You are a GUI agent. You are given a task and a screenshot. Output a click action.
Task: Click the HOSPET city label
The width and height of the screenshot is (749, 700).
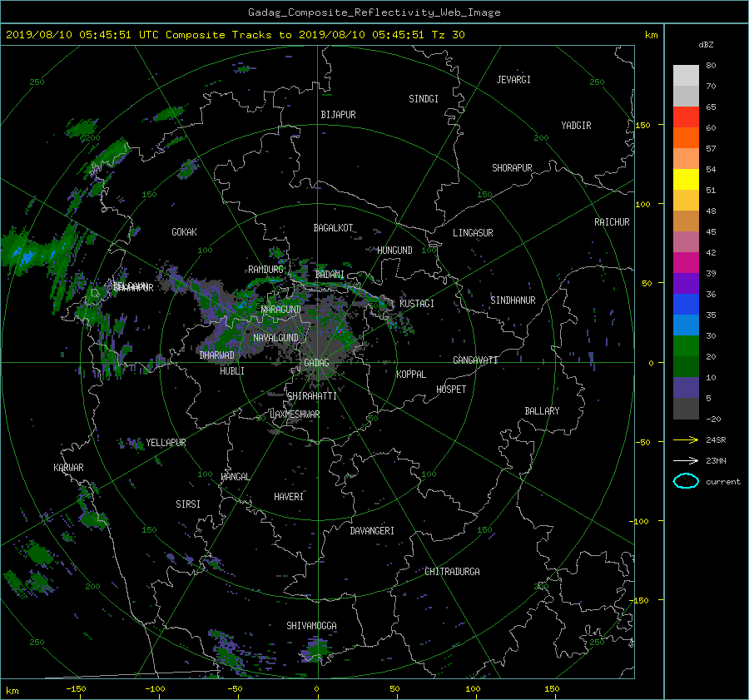coord(451,390)
